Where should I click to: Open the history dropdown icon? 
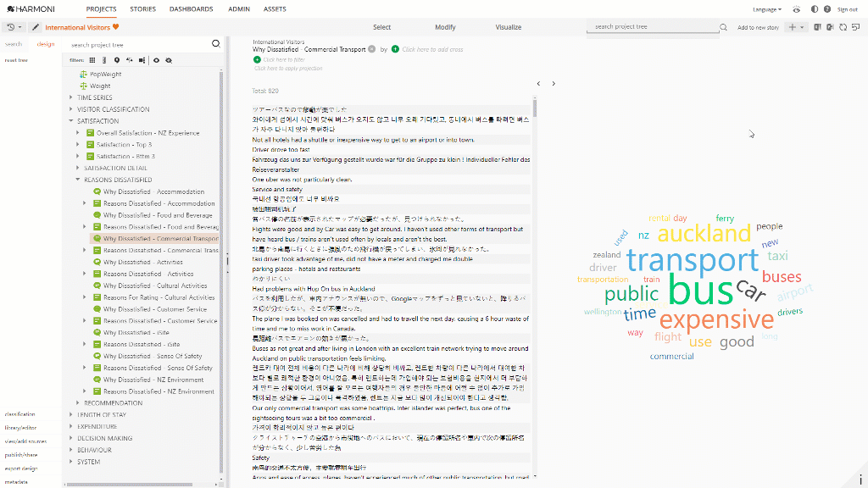tap(14, 27)
